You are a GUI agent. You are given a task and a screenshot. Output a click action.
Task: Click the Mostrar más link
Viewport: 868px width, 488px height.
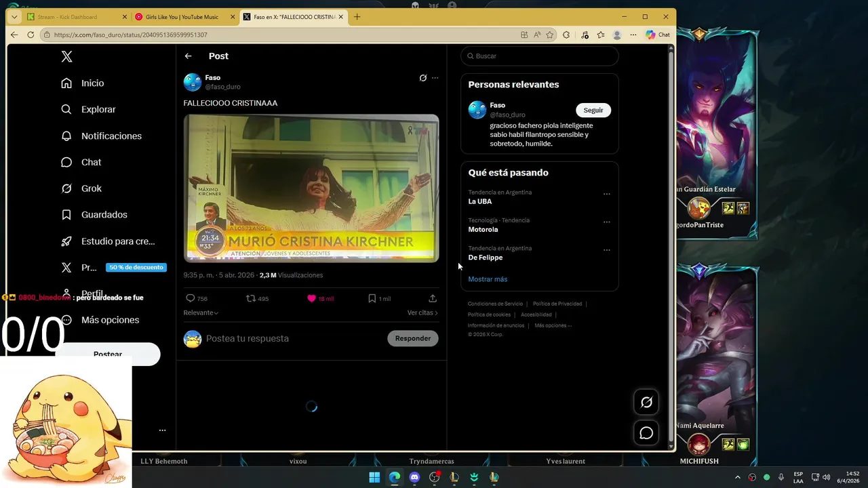pos(488,279)
